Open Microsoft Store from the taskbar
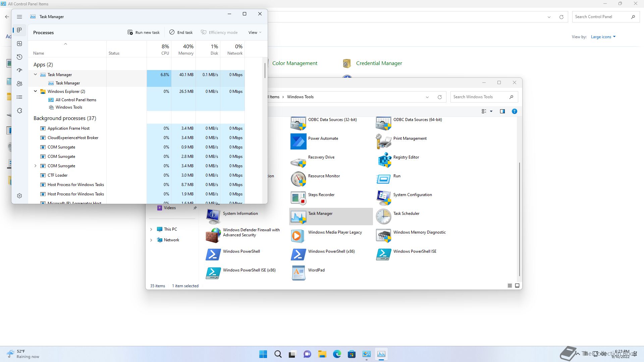This screenshot has width=644, height=362. 352,354
